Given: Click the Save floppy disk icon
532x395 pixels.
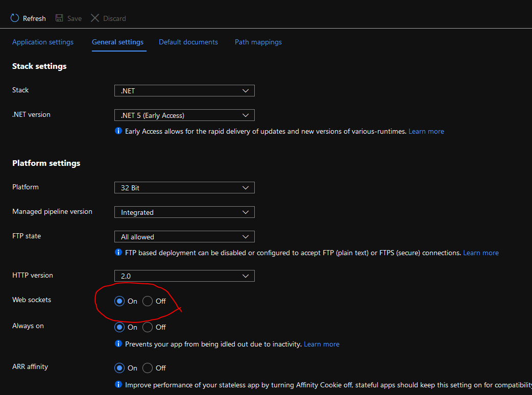Looking at the screenshot, I should (59, 18).
